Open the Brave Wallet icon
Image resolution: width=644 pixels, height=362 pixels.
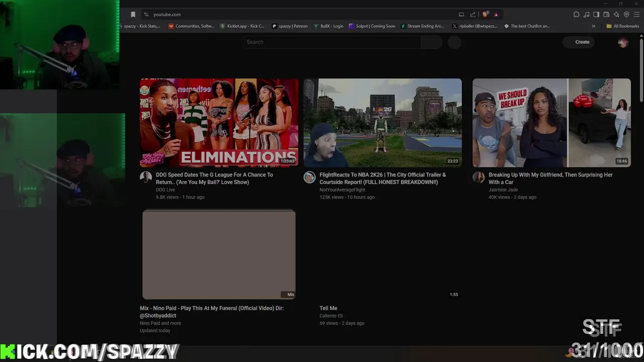(606, 15)
